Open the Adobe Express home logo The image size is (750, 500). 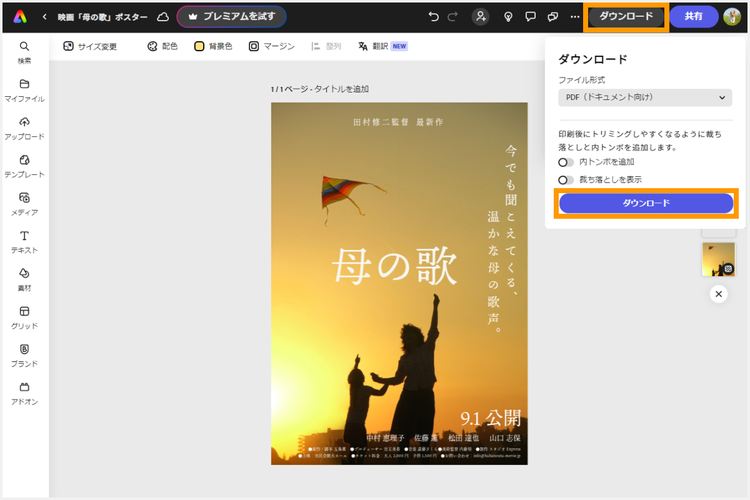[x=20, y=17]
